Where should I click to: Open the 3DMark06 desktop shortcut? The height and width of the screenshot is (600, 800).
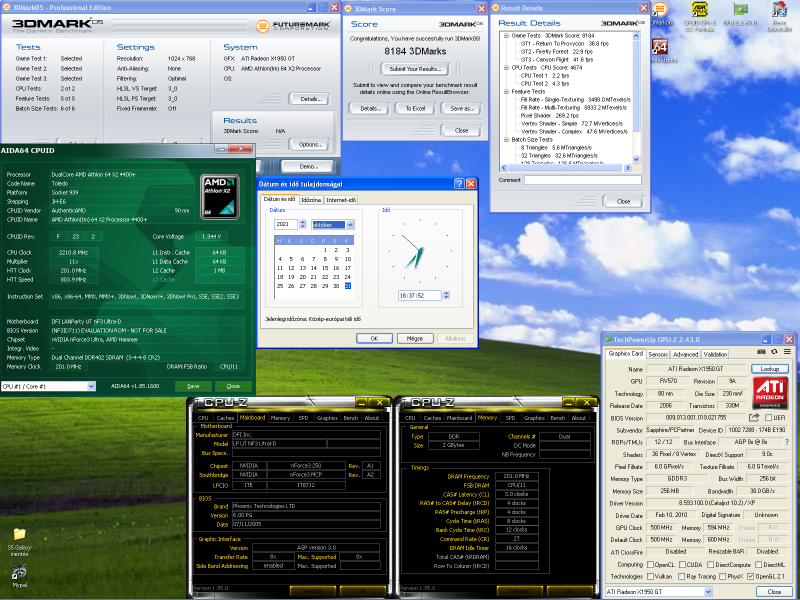(x=660, y=14)
